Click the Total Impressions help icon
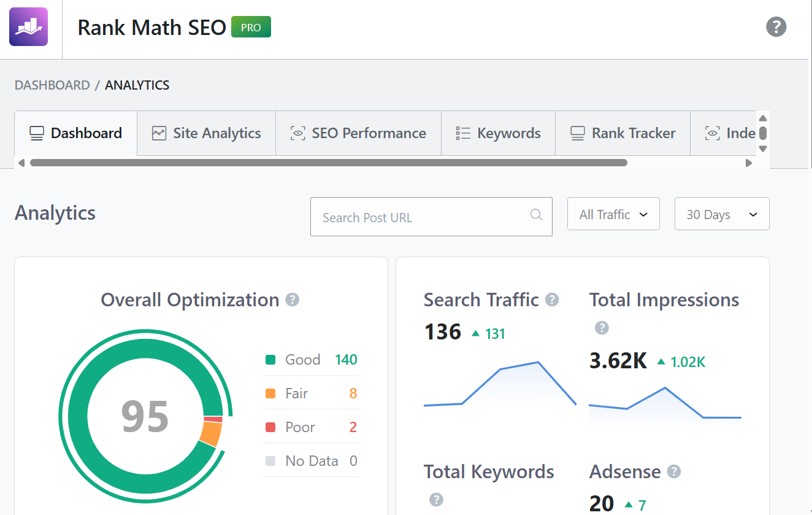Image resolution: width=812 pixels, height=515 pixels. [602, 328]
